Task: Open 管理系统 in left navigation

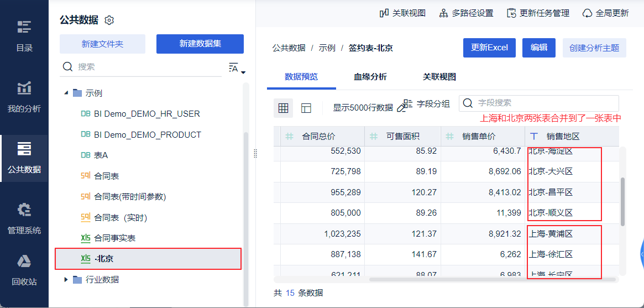Action: 24,220
